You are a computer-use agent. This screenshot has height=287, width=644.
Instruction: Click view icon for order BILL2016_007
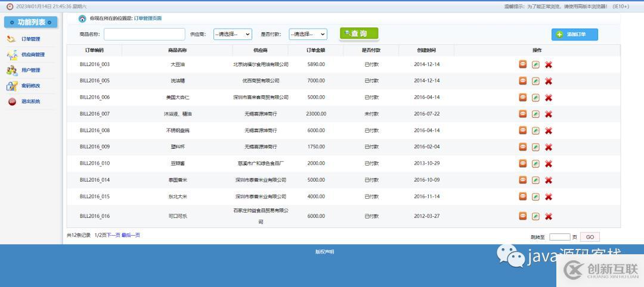pyautogui.click(x=523, y=114)
